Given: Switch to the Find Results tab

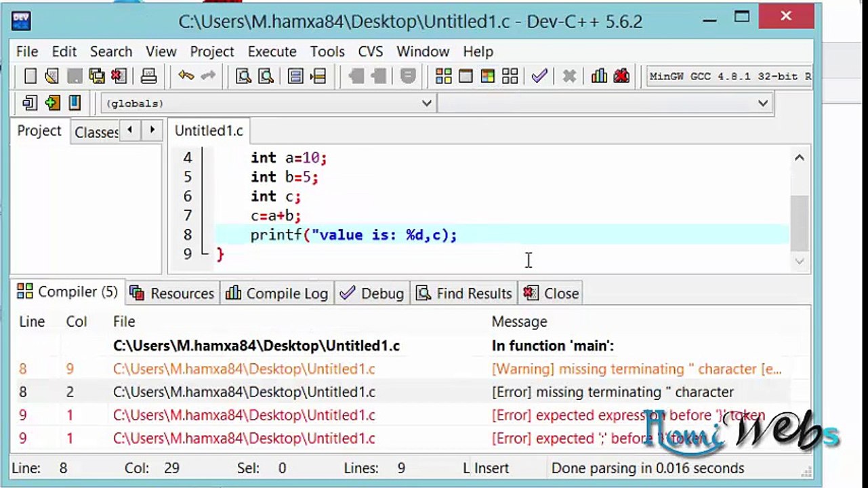Looking at the screenshot, I should tap(464, 293).
